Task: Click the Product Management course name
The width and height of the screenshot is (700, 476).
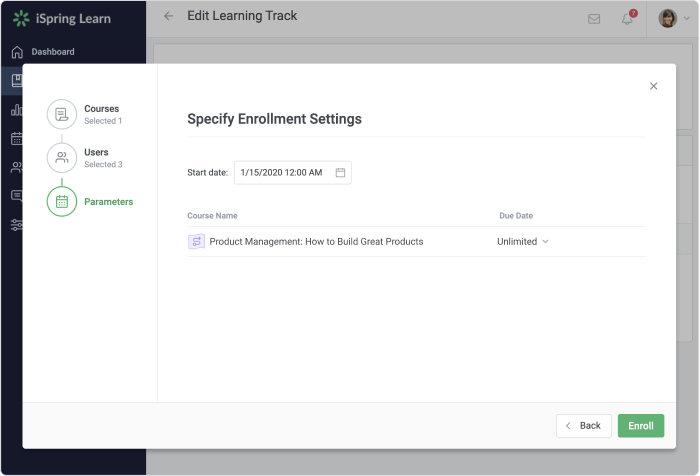Action: [x=317, y=242]
